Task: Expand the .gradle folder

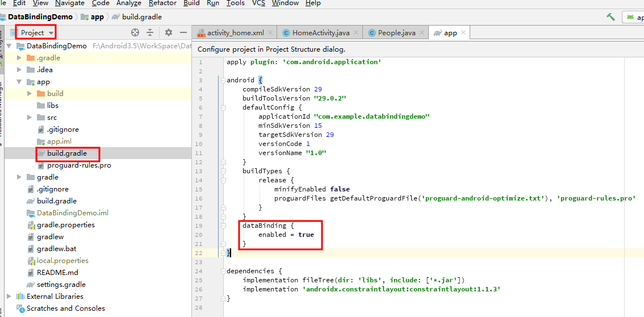Action: [x=19, y=58]
